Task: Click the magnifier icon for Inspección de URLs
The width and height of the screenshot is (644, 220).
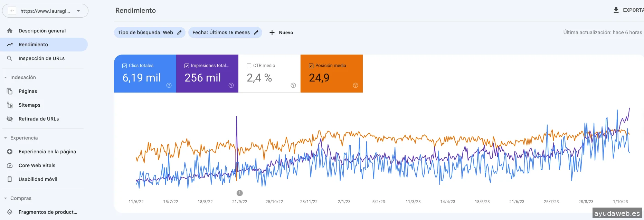Action: click(10, 58)
